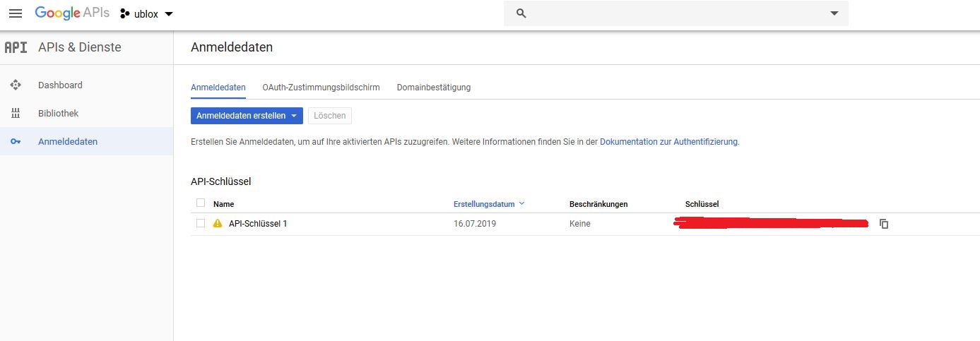Switch to the Domainbestätigung tab
980x341 pixels.
(433, 88)
